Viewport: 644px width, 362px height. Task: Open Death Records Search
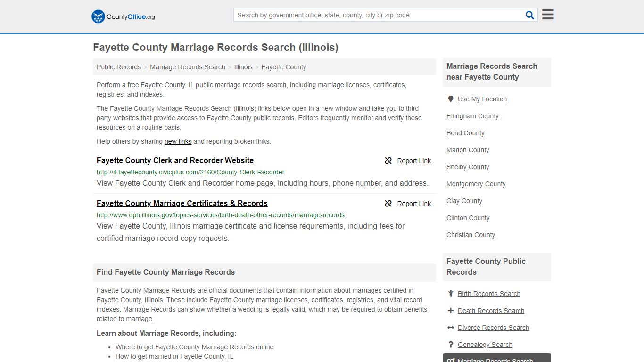point(491,311)
